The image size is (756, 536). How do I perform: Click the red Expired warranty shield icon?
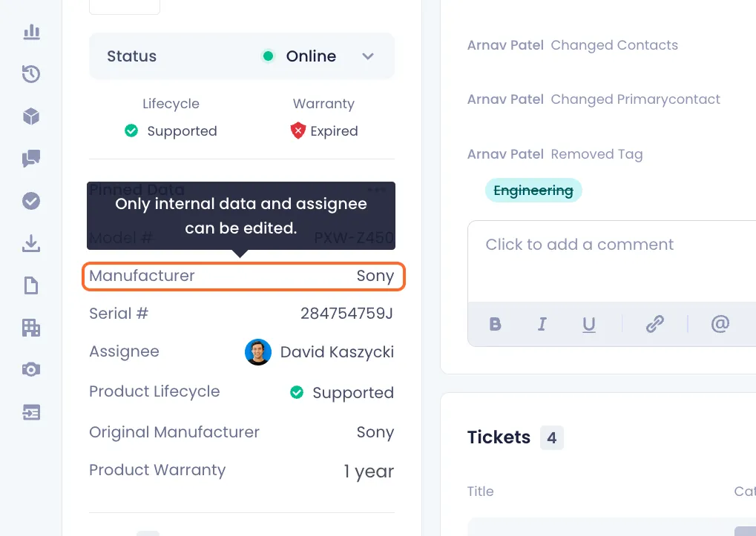pyautogui.click(x=298, y=130)
